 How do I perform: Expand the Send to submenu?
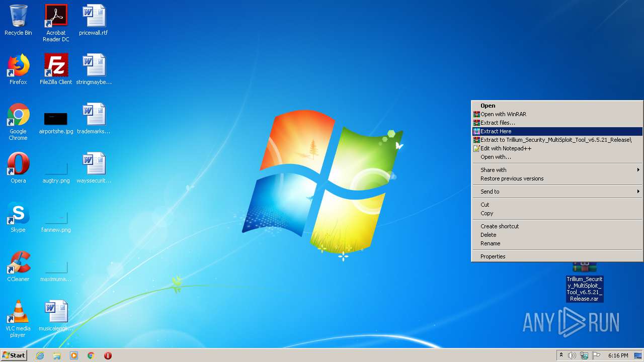pyautogui.click(x=557, y=192)
